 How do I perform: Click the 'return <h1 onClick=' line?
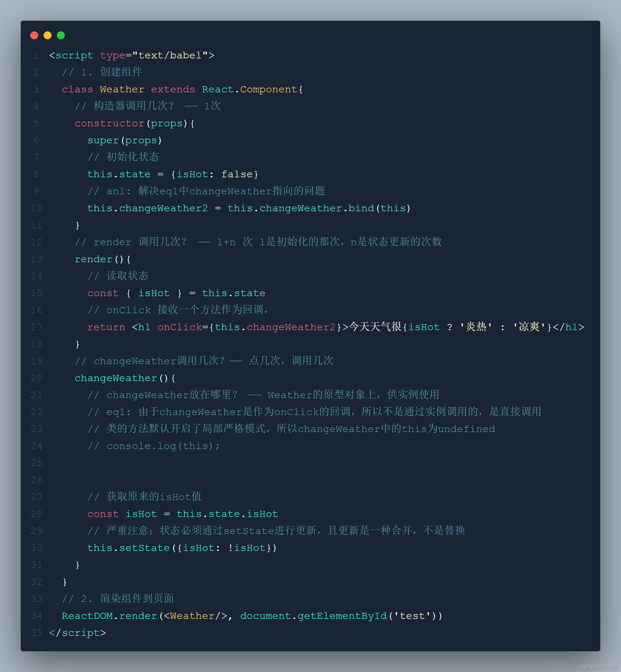[336, 327]
